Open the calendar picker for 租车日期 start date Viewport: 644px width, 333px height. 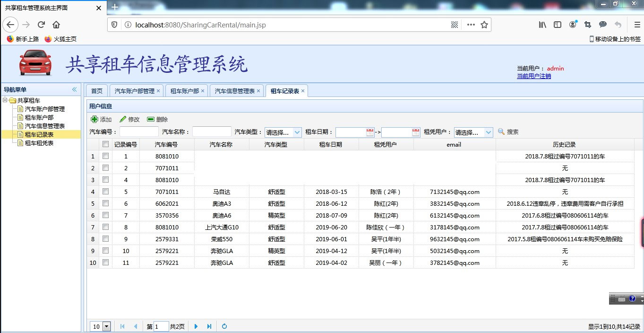[370, 132]
